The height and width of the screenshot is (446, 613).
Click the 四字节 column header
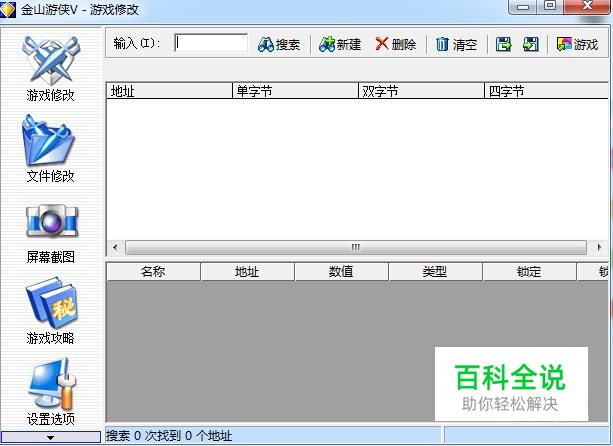tap(547, 91)
